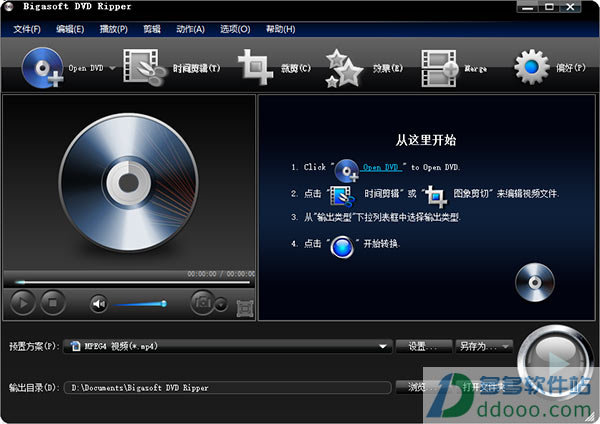Open the 剪辑 menu
600x424 pixels.
(152, 29)
